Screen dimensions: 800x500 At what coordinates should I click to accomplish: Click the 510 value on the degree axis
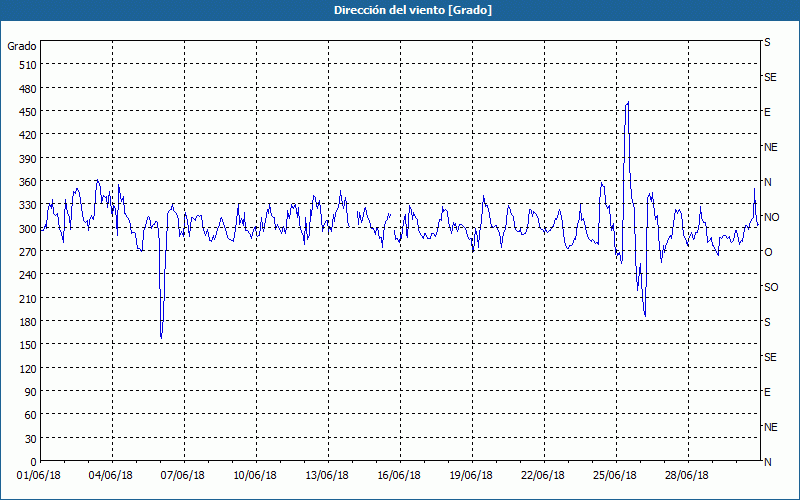pyautogui.click(x=28, y=65)
